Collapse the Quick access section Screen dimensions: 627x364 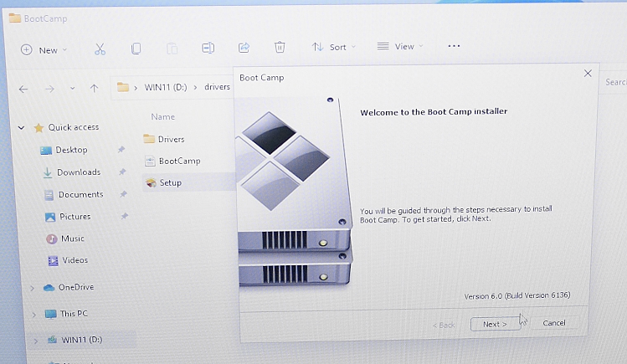(21, 128)
